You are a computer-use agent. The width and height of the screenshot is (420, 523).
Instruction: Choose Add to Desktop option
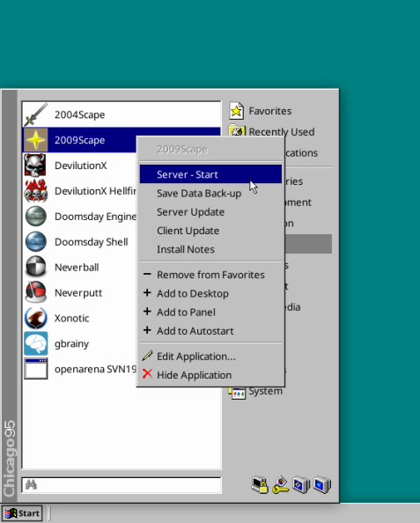[210, 293]
